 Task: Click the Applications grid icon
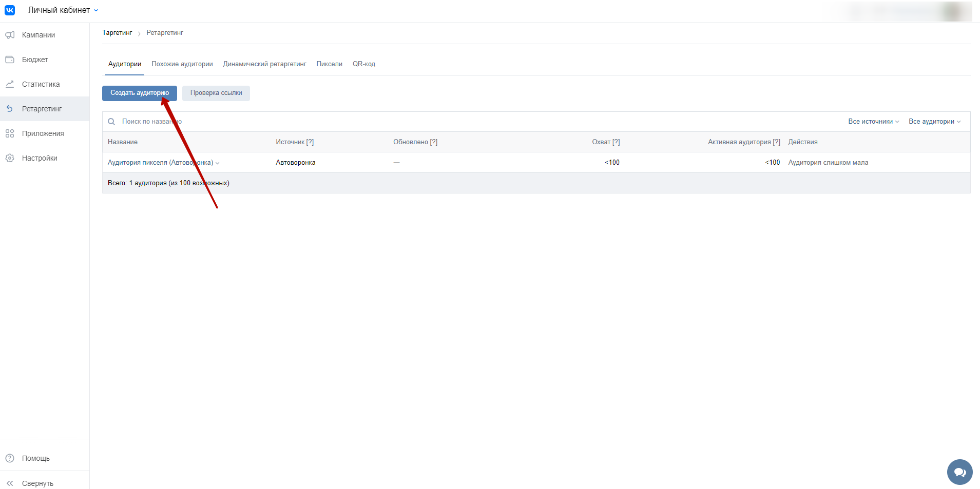click(10, 133)
